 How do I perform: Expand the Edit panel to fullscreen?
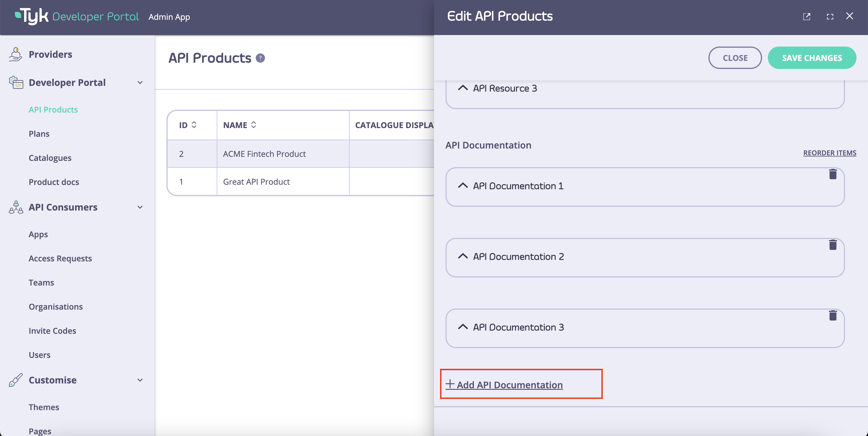(830, 17)
